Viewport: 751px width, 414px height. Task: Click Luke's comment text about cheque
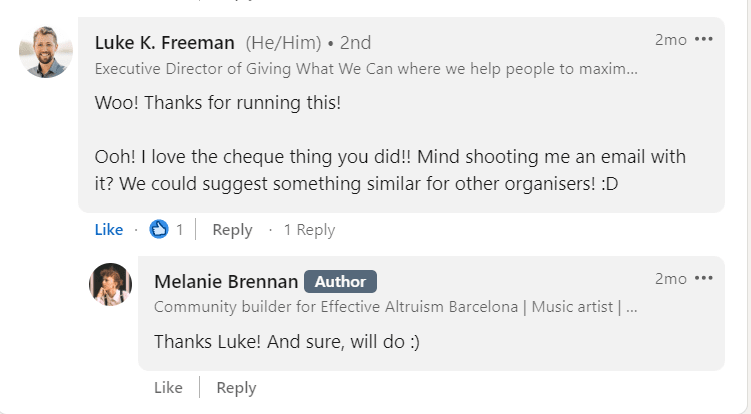click(390, 171)
